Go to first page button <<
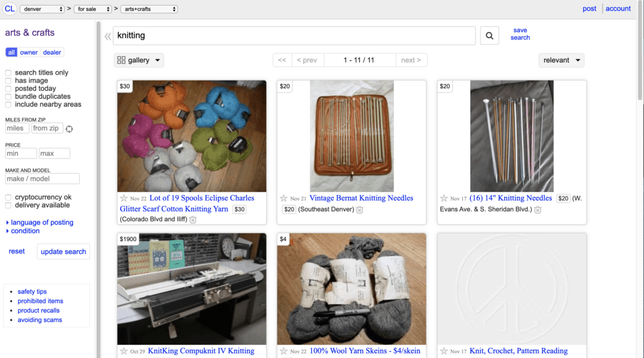Screen dimensions: 644x358 [282, 60]
